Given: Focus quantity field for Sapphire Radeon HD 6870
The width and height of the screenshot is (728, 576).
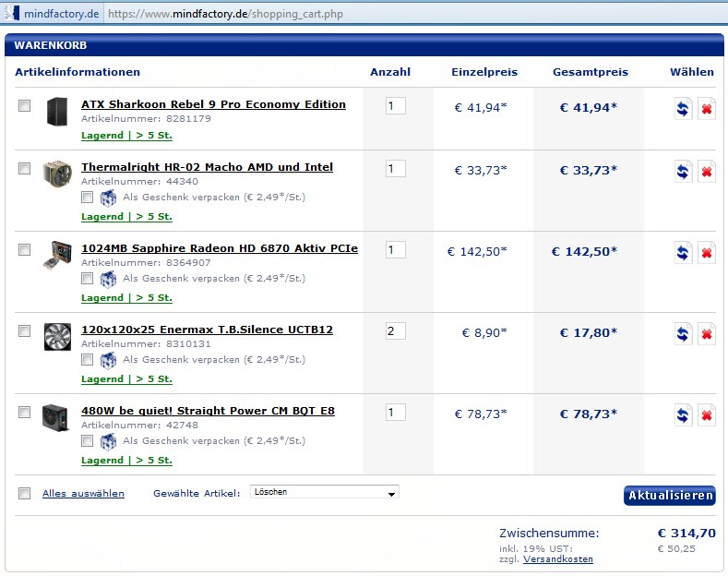Looking at the screenshot, I should pos(396,250).
